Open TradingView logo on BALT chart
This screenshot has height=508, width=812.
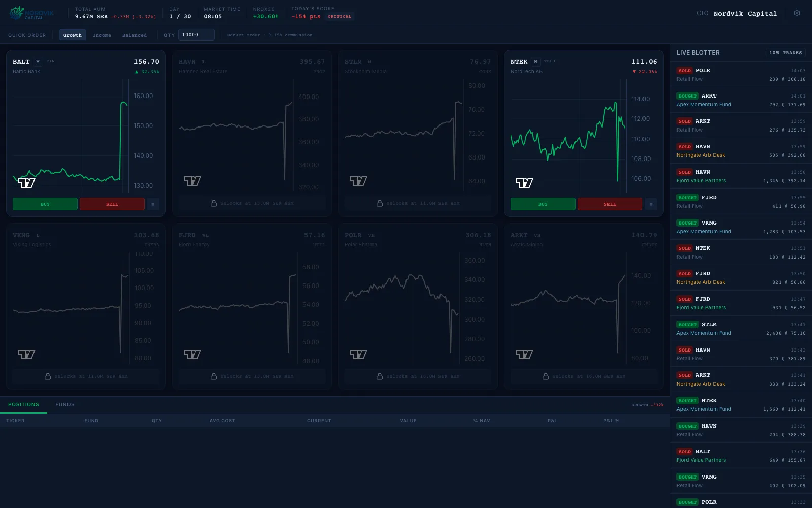pyautogui.click(x=26, y=183)
